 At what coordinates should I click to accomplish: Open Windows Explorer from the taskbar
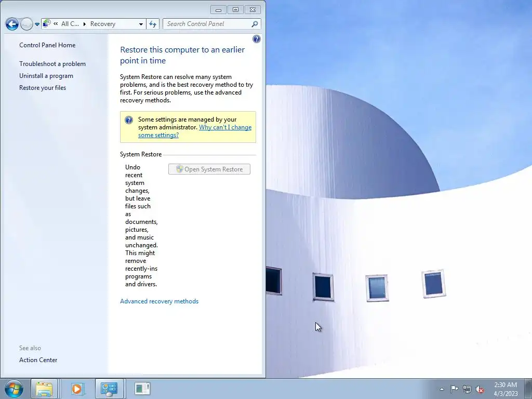(x=44, y=389)
